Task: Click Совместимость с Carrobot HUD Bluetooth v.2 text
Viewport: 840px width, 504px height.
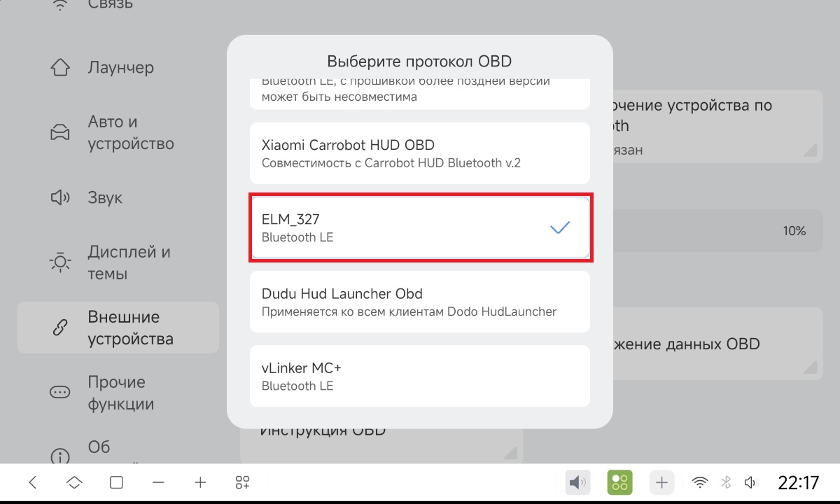Action: [391, 163]
